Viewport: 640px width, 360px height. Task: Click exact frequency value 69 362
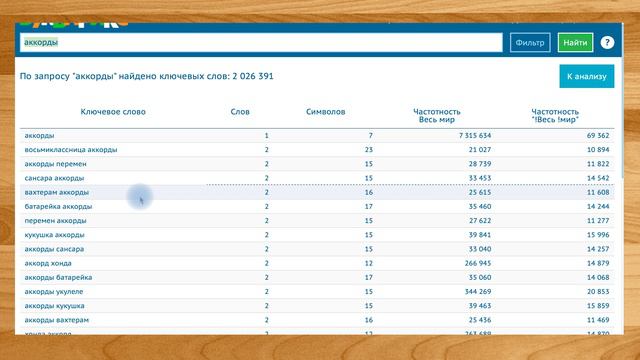pyautogui.click(x=598, y=136)
